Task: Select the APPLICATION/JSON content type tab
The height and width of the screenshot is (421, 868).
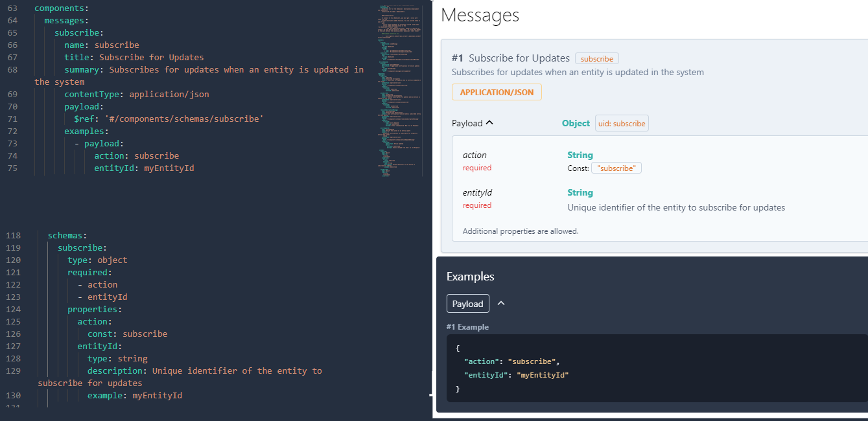Action: (x=496, y=91)
